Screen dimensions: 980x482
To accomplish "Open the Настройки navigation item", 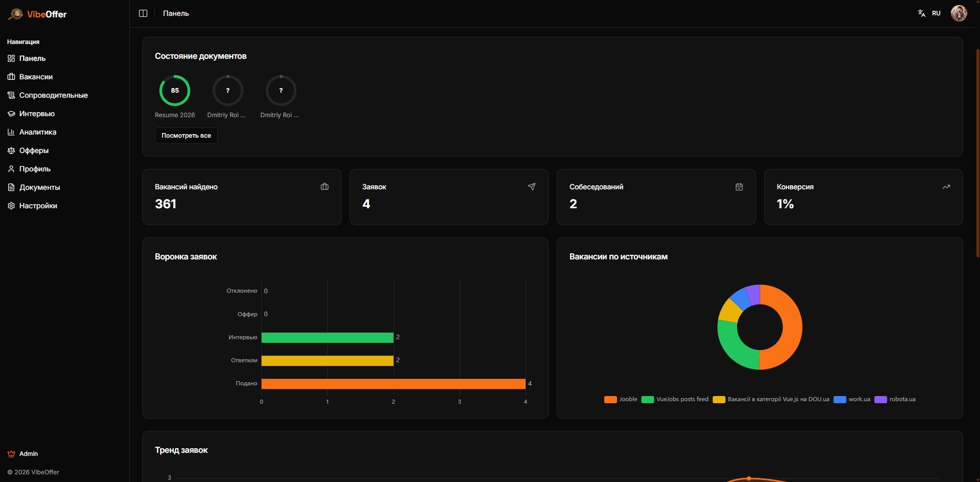I will 38,206.
